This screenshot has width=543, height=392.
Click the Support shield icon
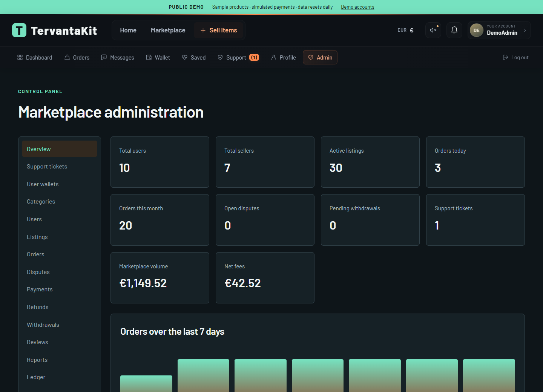[220, 57]
